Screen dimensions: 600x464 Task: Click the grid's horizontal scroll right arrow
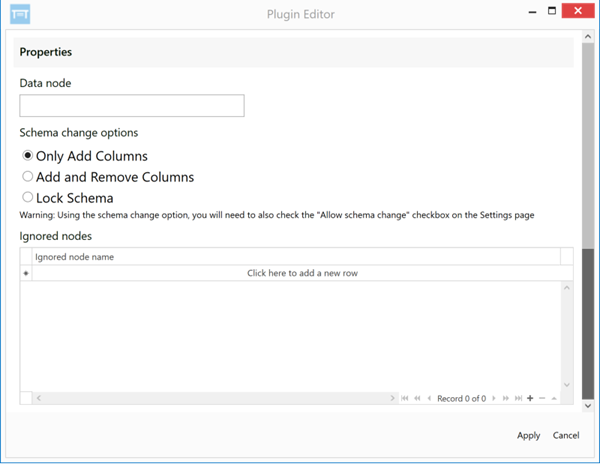(392, 398)
